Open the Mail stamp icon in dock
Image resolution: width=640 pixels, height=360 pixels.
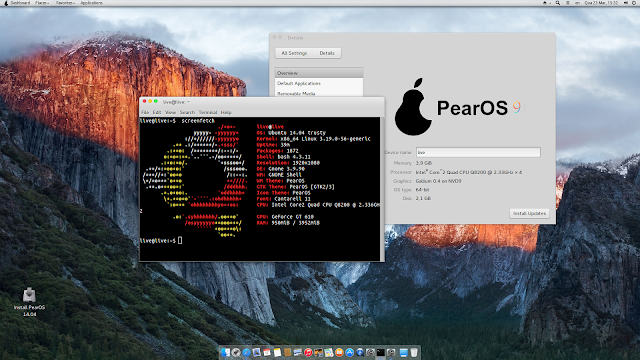point(257,353)
